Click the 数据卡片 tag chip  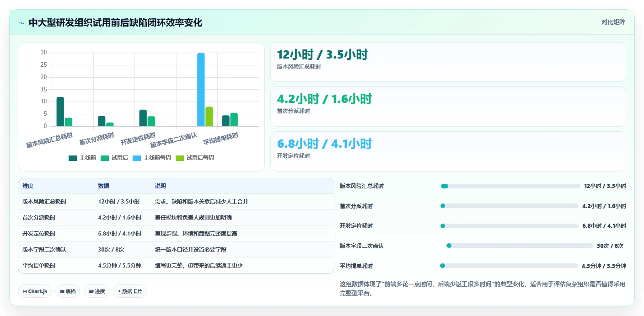click(x=130, y=291)
